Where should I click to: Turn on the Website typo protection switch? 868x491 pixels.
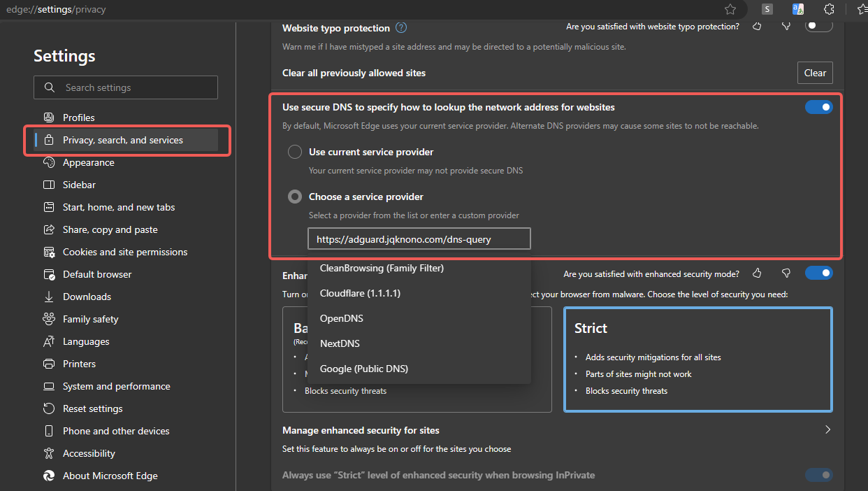[x=819, y=26]
